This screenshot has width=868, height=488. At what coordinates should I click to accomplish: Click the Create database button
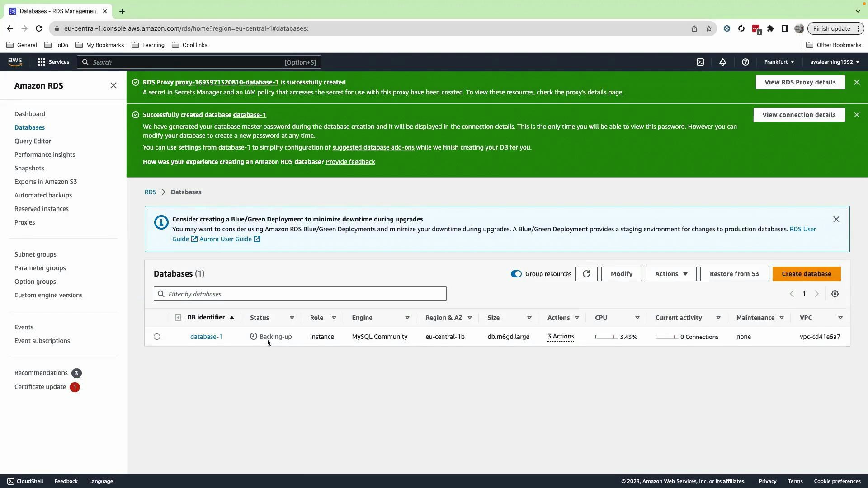pyautogui.click(x=807, y=274)
